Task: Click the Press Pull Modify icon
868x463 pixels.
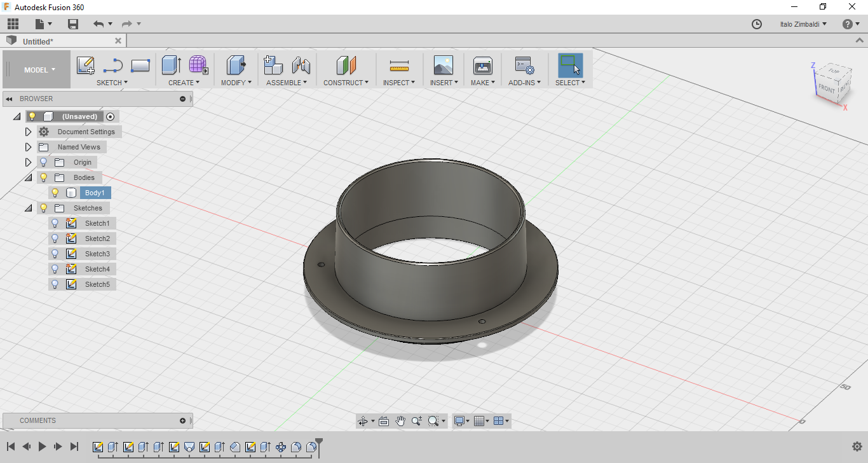Action: point(236,66)
